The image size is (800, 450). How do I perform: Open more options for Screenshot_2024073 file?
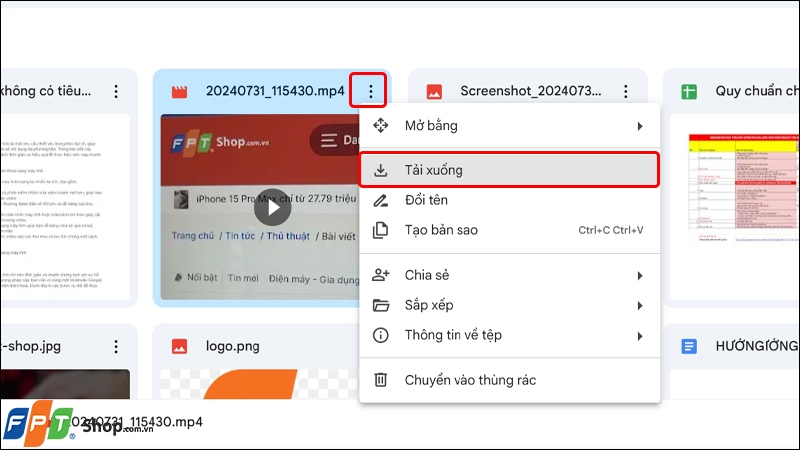(626, 91)
